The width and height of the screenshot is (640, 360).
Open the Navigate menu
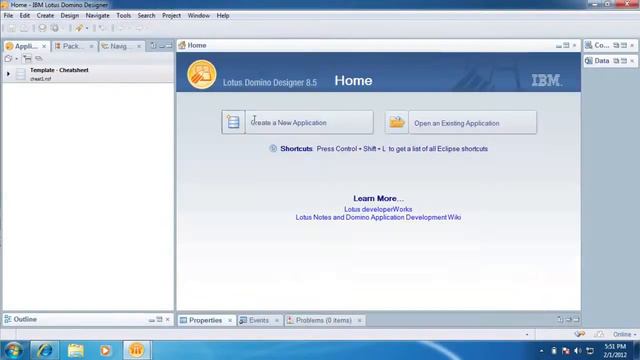(98, 16)
